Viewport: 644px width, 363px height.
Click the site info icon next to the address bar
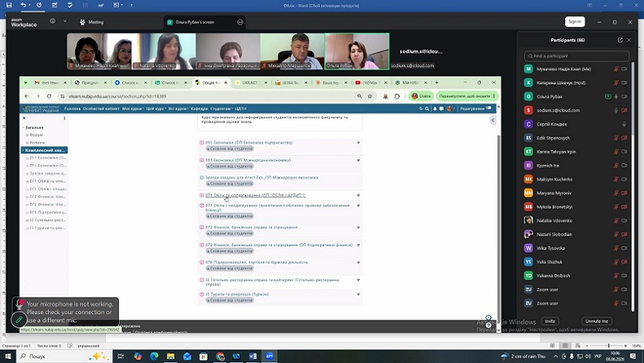click(x=62, y=96)
